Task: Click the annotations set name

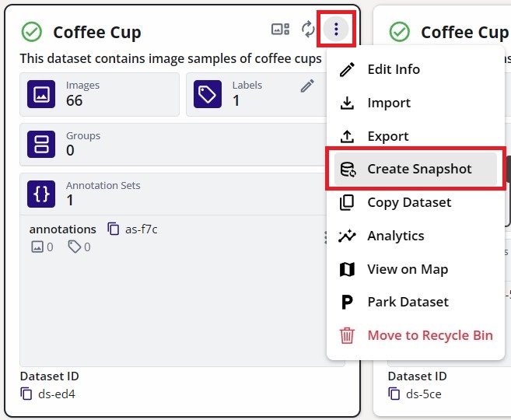Action: tap(62, 229)
